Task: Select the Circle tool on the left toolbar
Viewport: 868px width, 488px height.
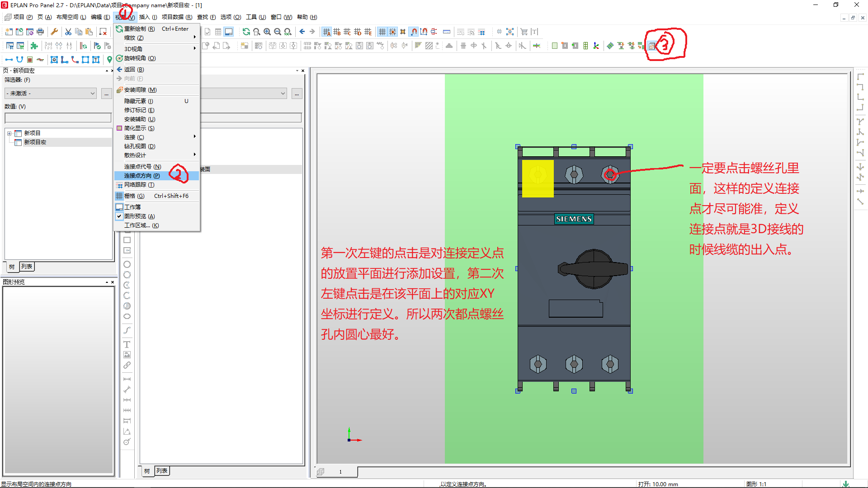Action: [127, 264]
